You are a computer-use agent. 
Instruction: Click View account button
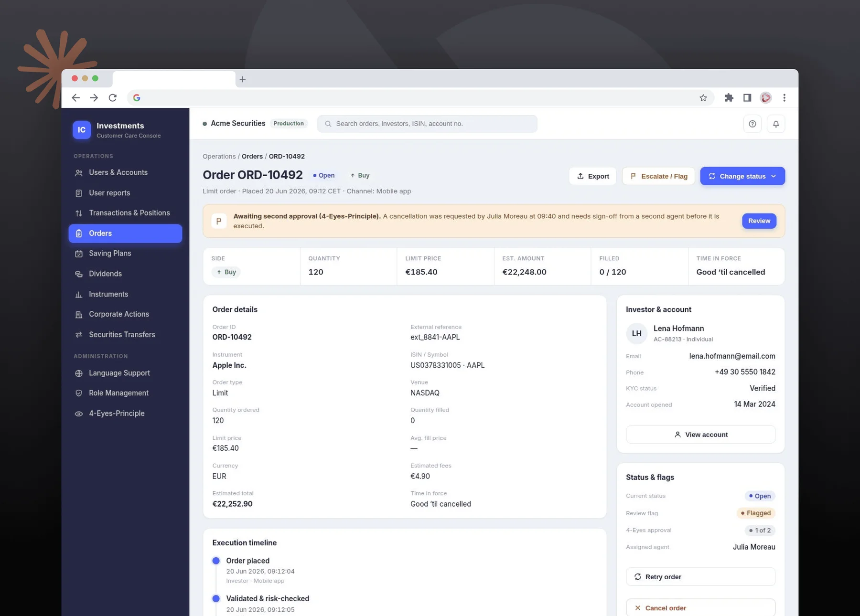tap(700, 435)
